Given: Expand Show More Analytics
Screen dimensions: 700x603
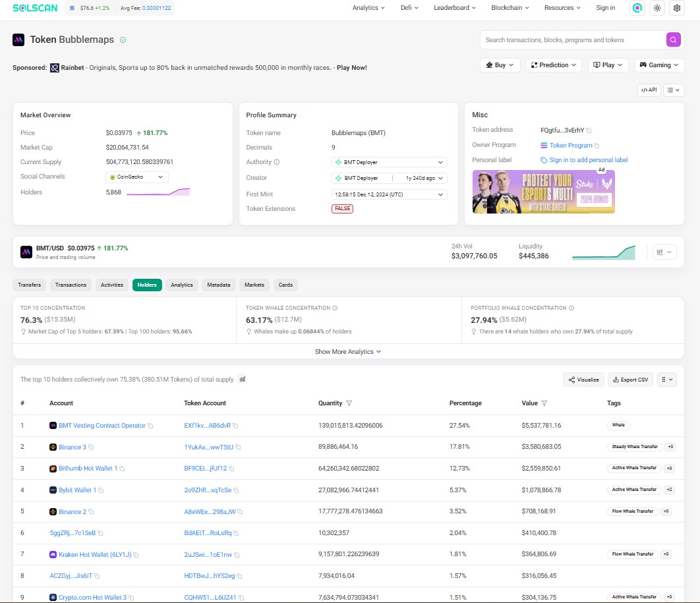Looking at the screenshot, I should [x=348, y=352].
